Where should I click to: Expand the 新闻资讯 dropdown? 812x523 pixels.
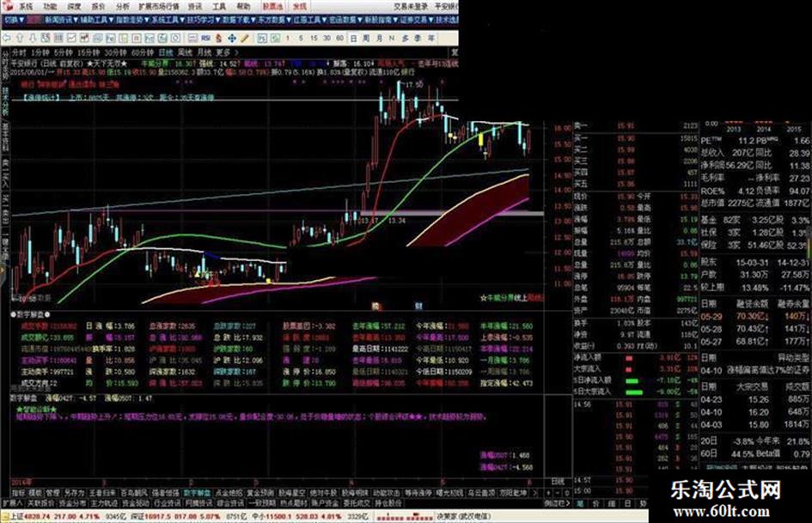[61, 20]
